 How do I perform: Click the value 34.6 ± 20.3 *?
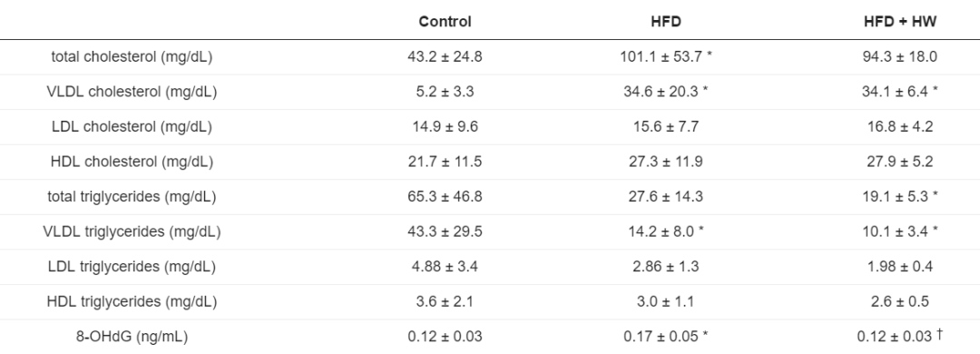(x=666, y=92)
